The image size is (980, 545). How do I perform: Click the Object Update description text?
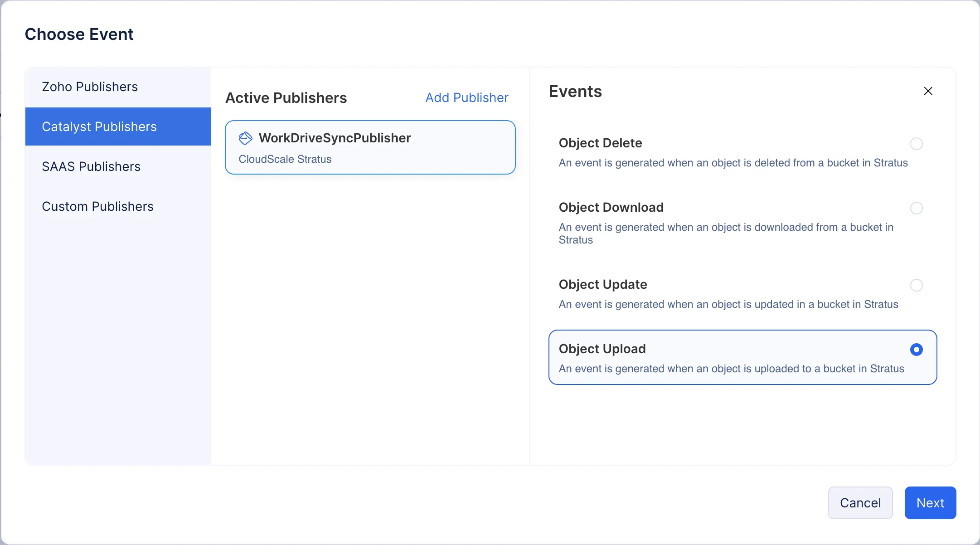tap(728, 304)
